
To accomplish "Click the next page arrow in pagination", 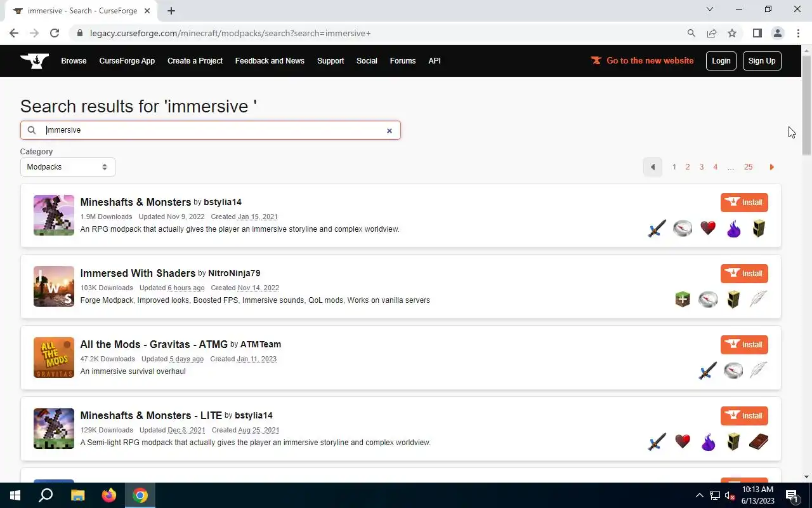I will pos(771,167).
